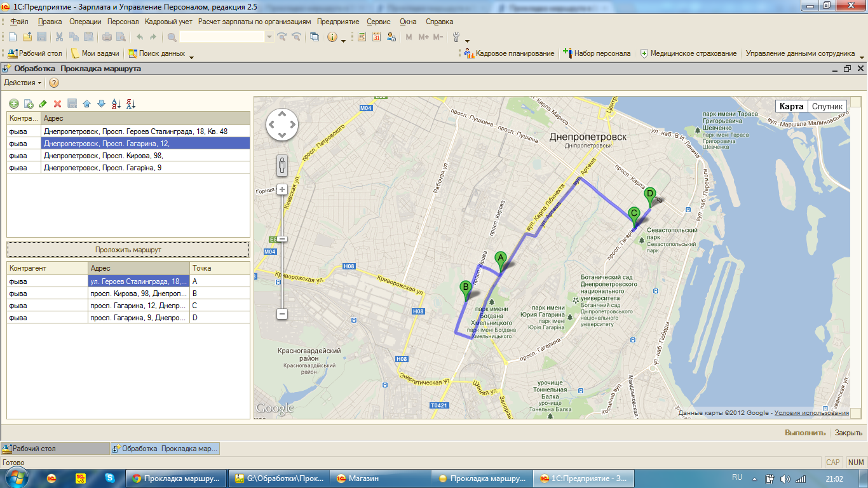Open Расчет зарплаты по организациям menu
The width and height of the screenshot is (868, 488).
254,21
